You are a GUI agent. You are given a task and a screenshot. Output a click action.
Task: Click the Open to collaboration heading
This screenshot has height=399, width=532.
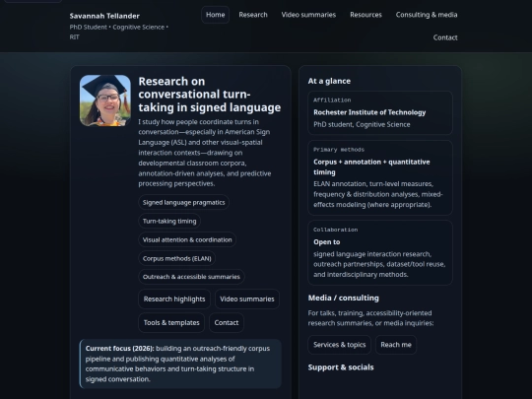[327, 242]
